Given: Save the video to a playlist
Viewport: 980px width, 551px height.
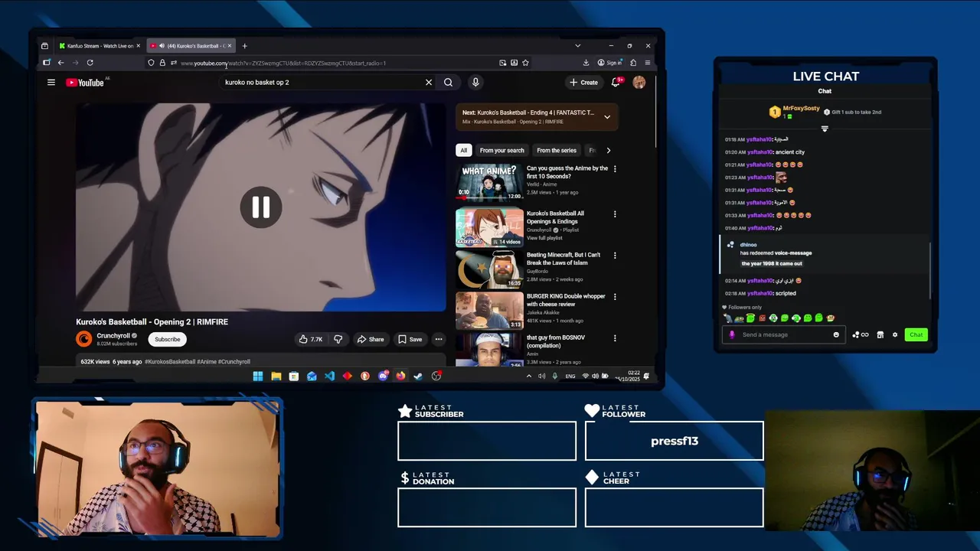Looking at the screenshot, I should pyautogui.click(x=410, y=339).
